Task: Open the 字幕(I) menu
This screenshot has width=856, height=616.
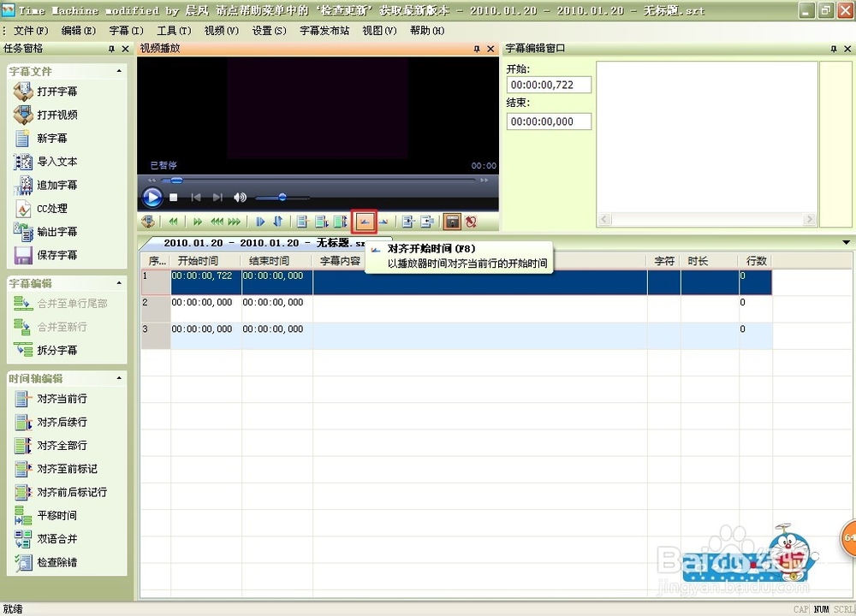Action: [126, 31]
